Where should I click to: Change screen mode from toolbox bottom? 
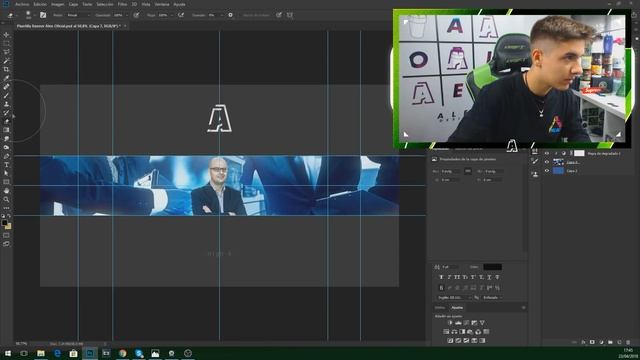pyautogui.click(x=6, y=244)
